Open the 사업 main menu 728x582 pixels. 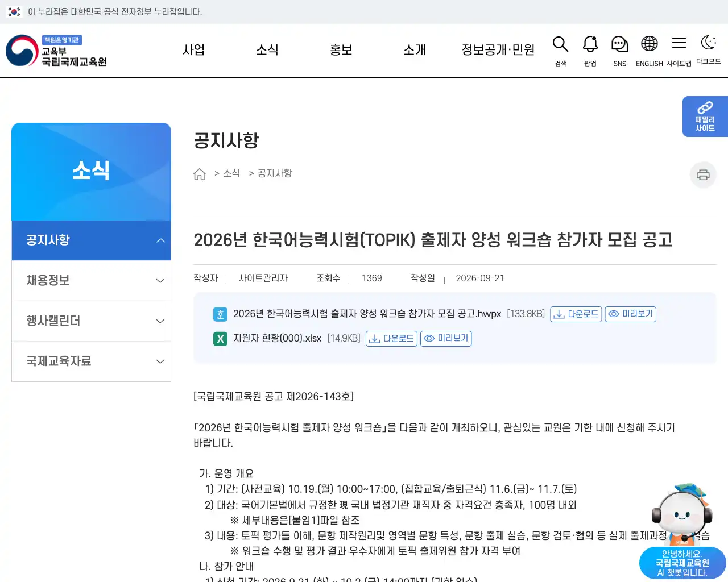tap(193, 50)
